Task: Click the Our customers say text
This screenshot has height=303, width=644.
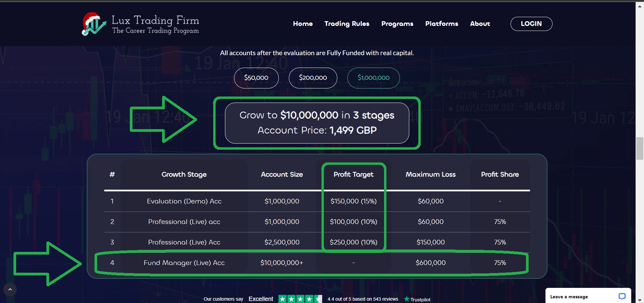Action: click(x=223, y=299)
